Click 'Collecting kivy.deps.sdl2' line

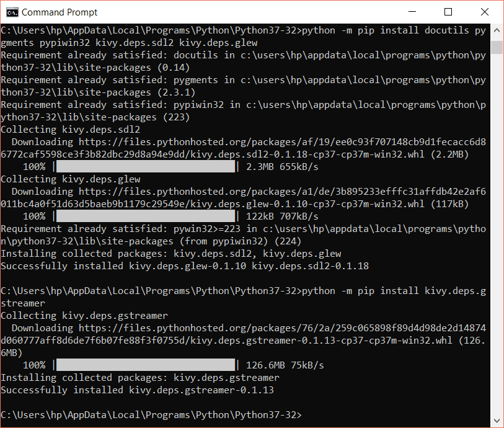pyautogui.click(x=71, y=130)
